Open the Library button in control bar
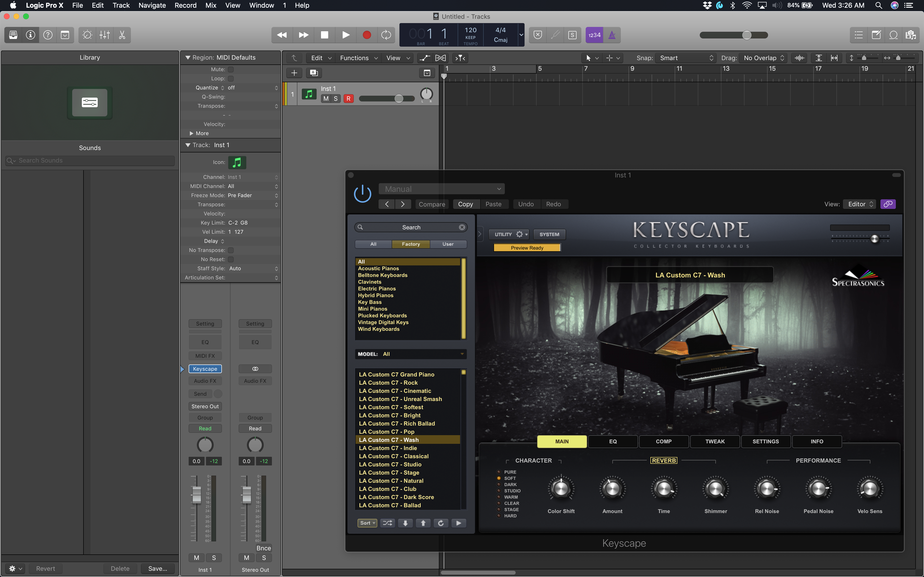 point(13,35)
